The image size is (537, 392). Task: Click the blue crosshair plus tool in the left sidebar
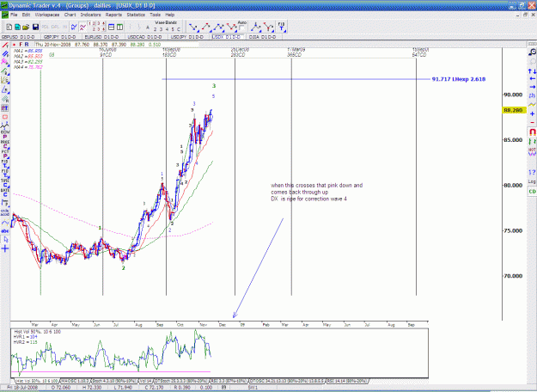[5, 248]
